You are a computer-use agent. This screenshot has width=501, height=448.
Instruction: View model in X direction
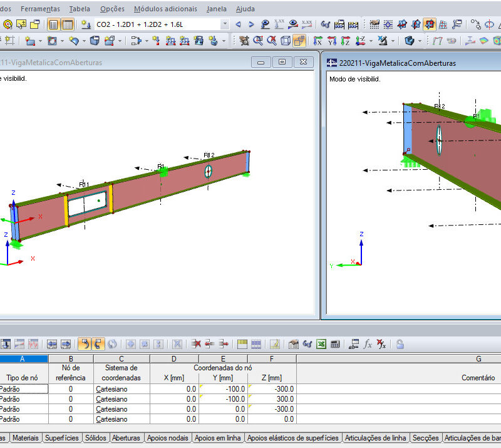[318, 41]
